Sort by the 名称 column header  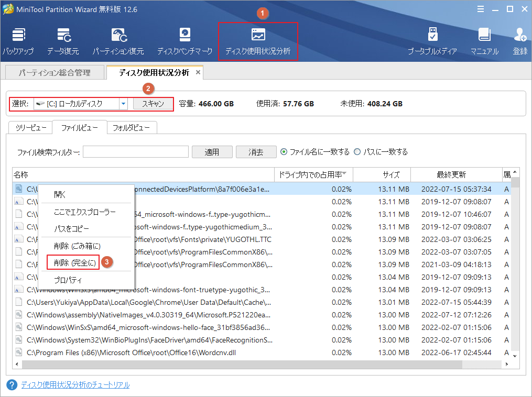coord(143,174)
